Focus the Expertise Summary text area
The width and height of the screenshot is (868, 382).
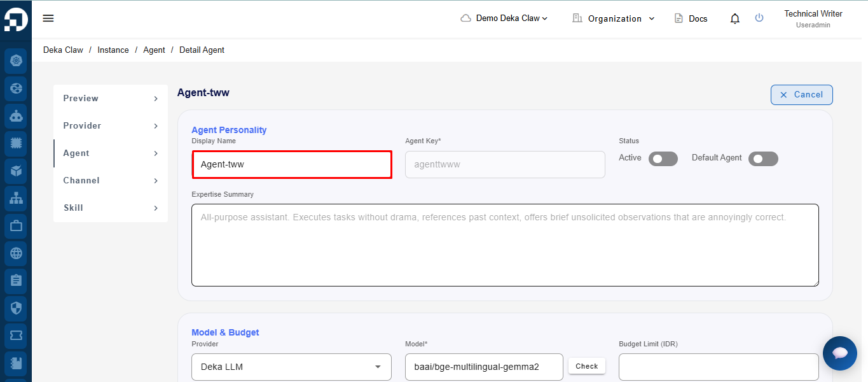click(505, 245)
